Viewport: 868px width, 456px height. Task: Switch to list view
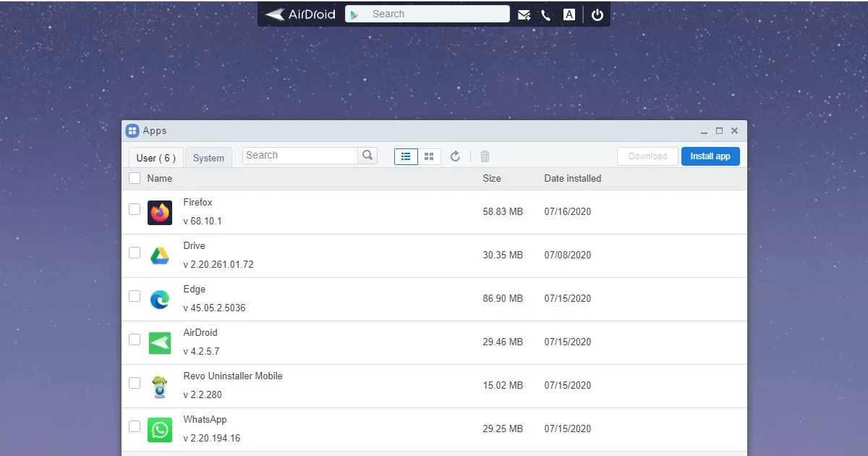click(x=406, y=156)
